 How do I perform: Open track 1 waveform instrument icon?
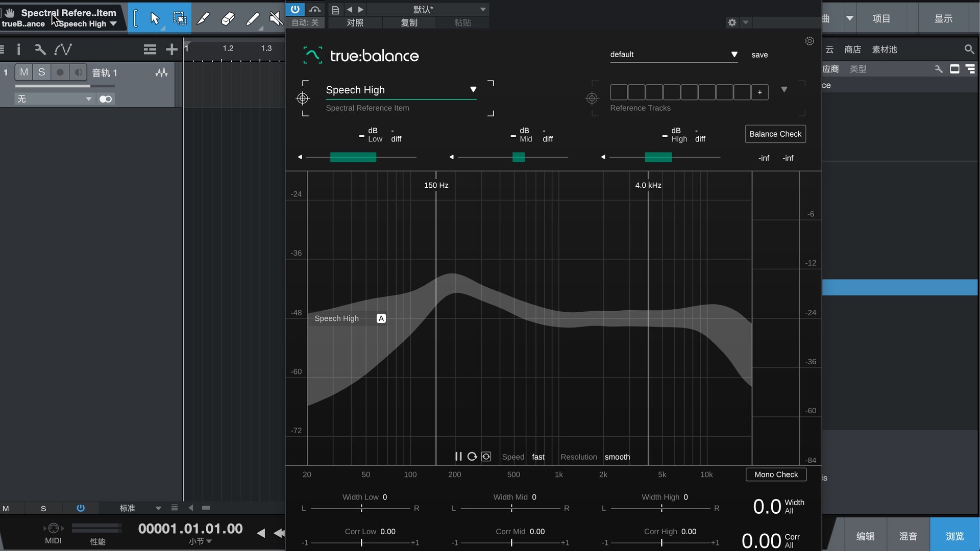pyautogui.click(x=161, y=73)
